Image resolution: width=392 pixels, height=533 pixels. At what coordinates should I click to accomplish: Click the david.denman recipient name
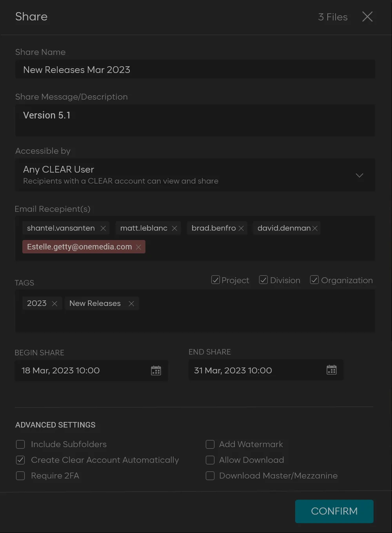[284, 228]
